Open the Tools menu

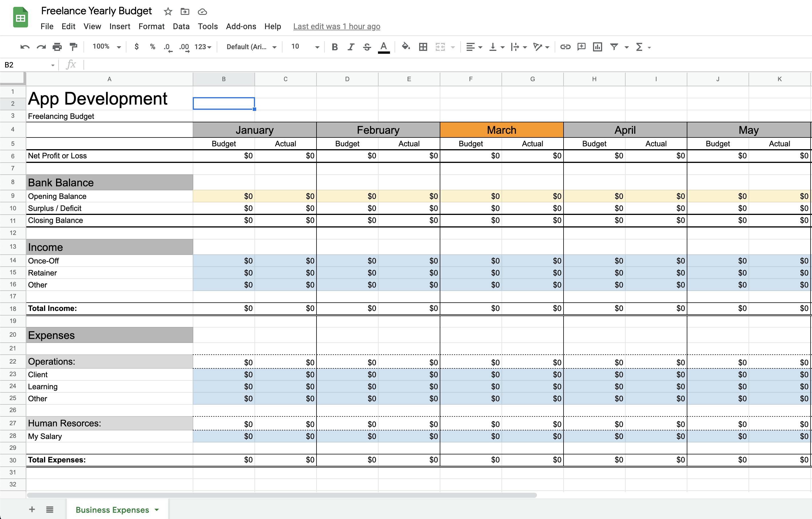click(x=208, y=26)
